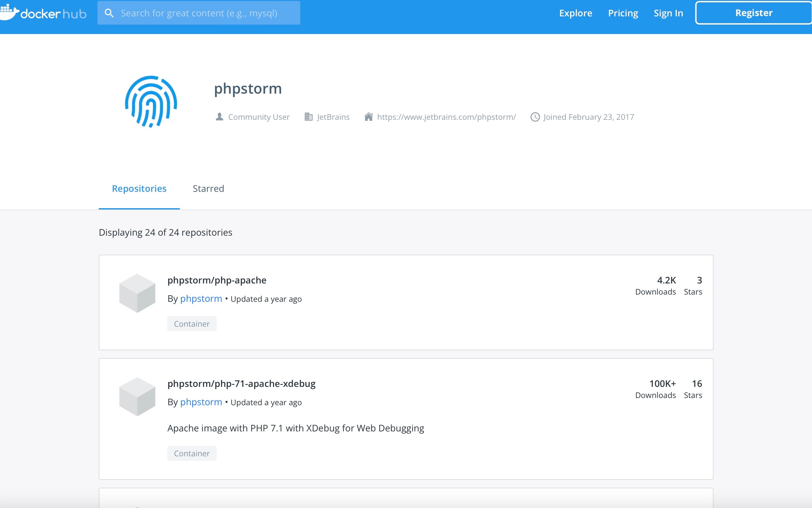
Task: Click the 3 Stars count
Action: (693, 285)
